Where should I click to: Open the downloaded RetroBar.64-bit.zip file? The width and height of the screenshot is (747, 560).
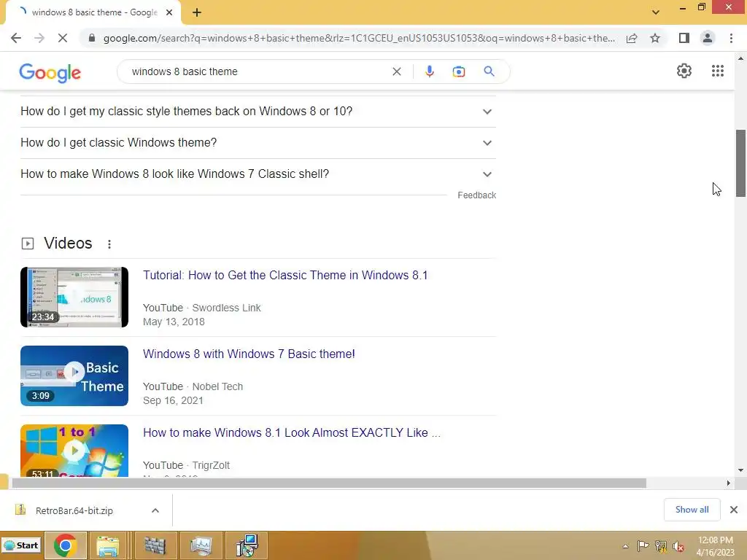74,510
